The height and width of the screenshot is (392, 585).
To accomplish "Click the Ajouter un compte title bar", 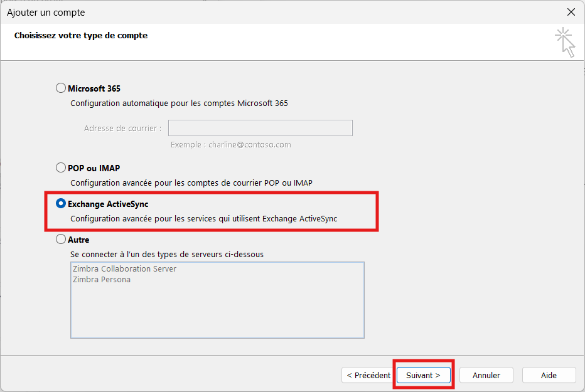I will [x=251, y=12].
